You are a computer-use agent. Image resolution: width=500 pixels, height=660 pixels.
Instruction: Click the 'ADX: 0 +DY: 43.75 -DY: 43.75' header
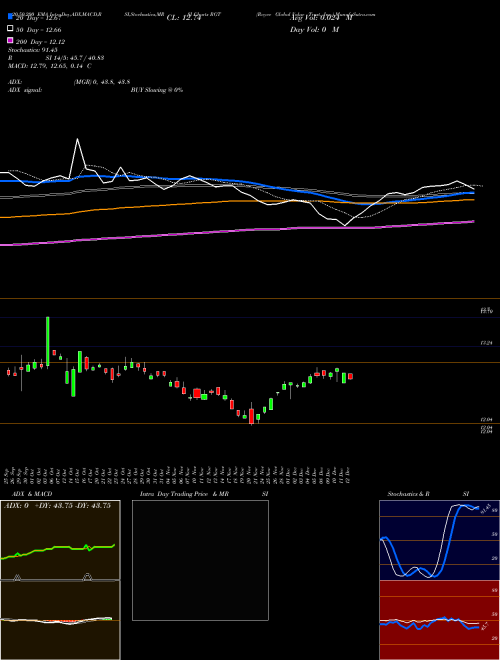57,505
